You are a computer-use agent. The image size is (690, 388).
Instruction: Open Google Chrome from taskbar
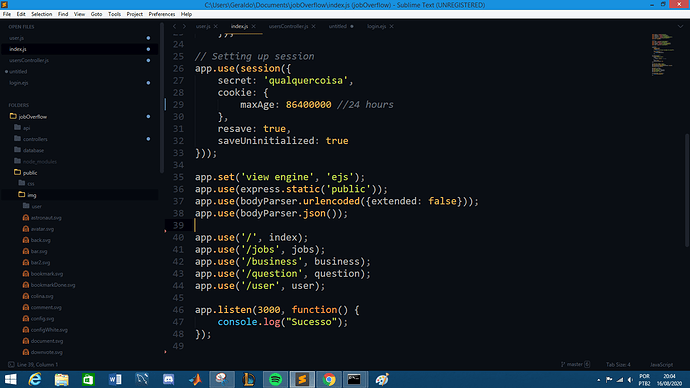(x=329, y=379)
